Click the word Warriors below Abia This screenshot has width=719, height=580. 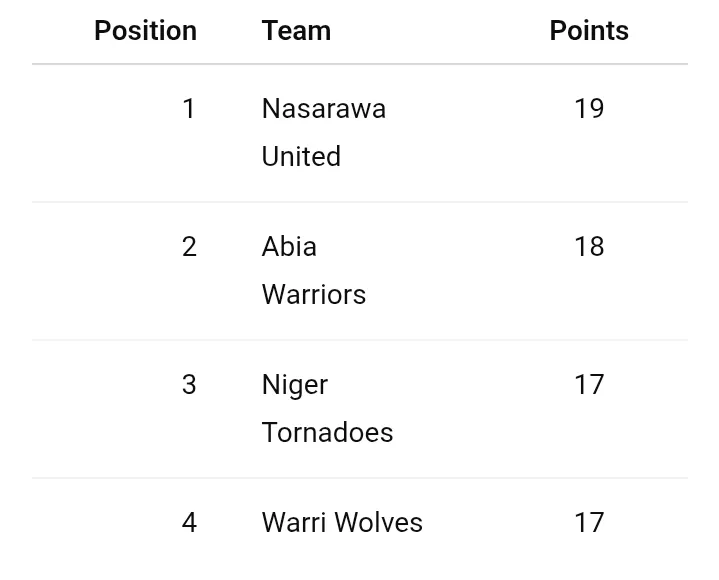coord(313,295)
